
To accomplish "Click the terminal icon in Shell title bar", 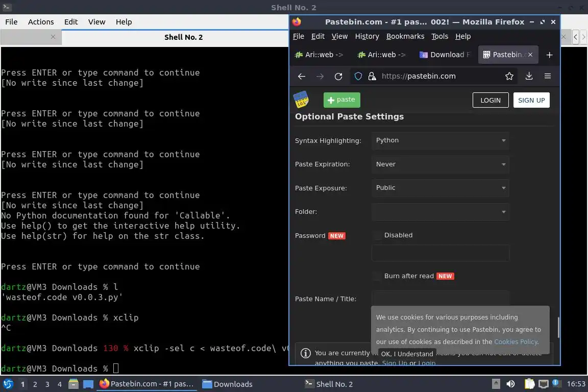I will coord(7,7).
